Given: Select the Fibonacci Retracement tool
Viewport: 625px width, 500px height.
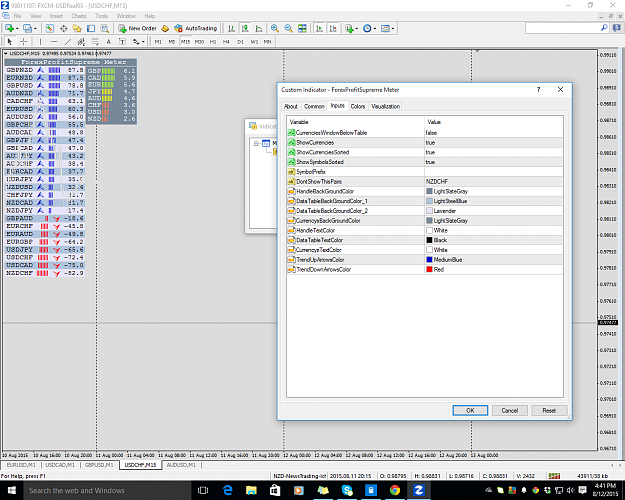Looking at the screenshot, I should pyautogui.click(x=95, y=41).
